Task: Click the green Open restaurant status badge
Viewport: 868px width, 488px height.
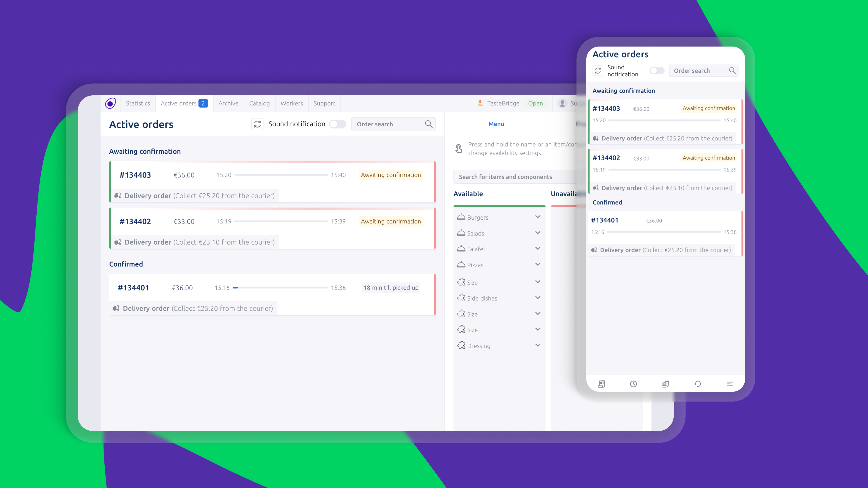Action: coord(535,103)
